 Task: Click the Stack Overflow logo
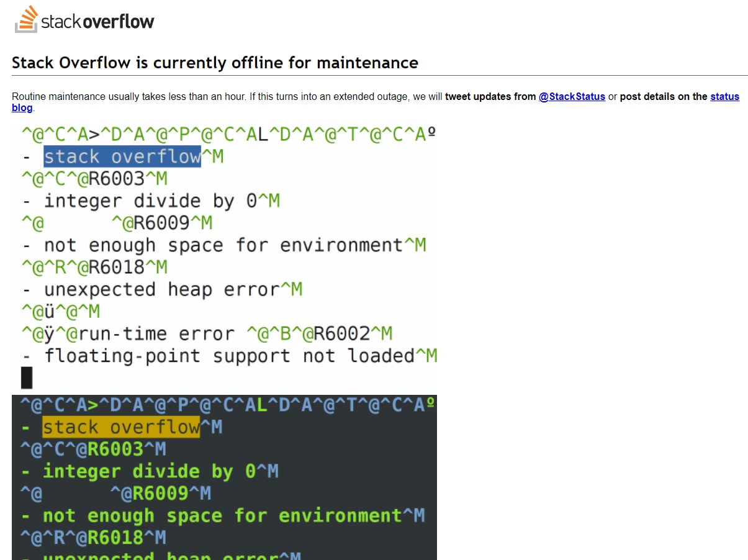click(84, 19)
